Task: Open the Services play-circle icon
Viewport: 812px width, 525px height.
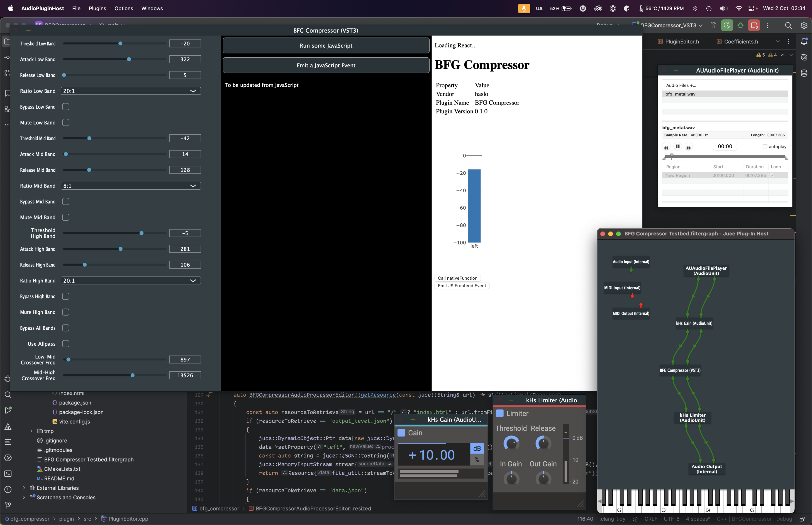Action: pos(8,458)
